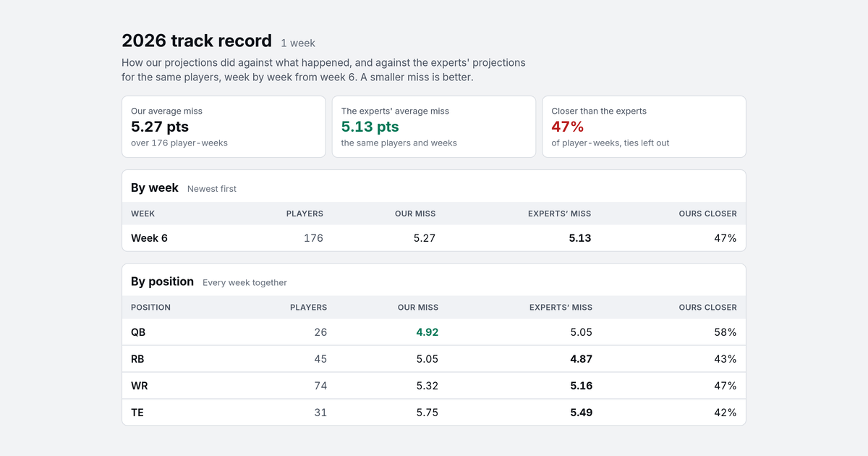Click the POSITION column header
Viewport: 868px width, 456px height.
tap(150, 308)
